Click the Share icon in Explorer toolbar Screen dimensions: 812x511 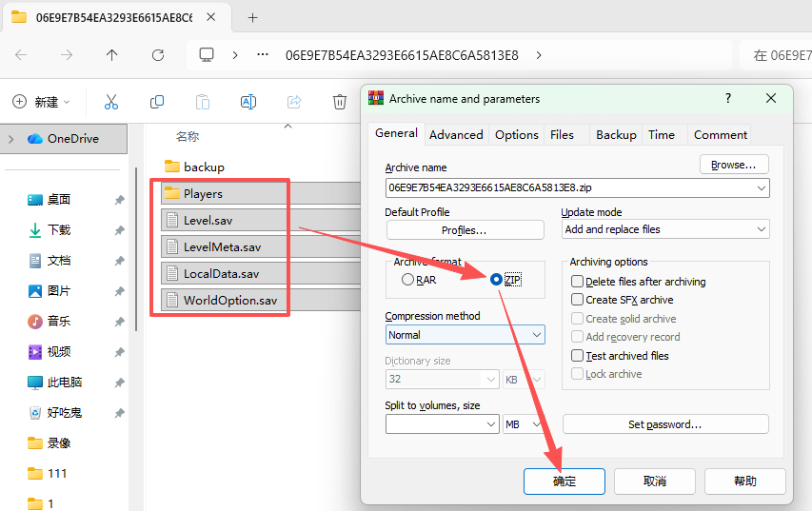pos(294,102)
